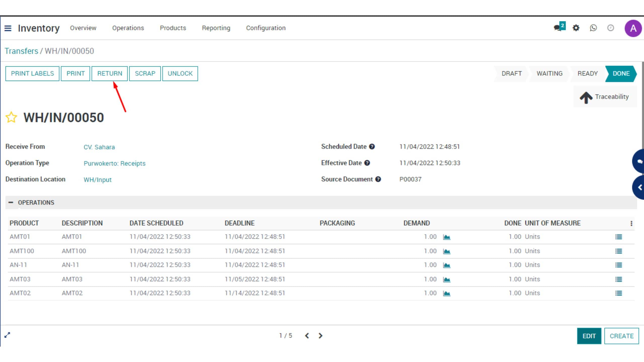Open the Operations menu
Image resolution: width=644 pixels, height=362 pixels.
pos(128,28)
